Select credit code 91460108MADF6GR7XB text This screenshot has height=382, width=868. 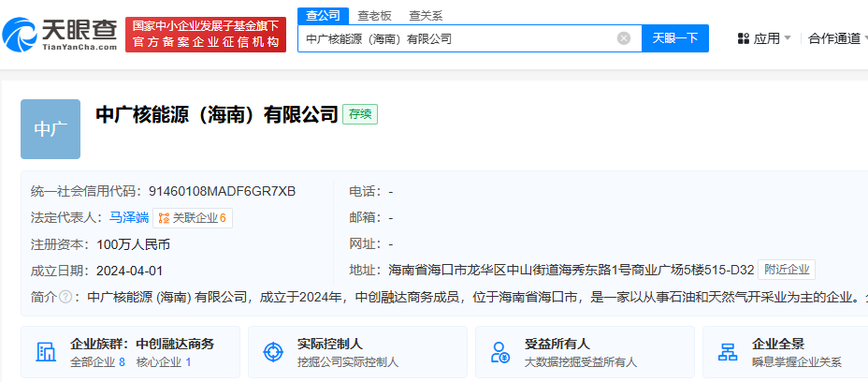[222, 191]
